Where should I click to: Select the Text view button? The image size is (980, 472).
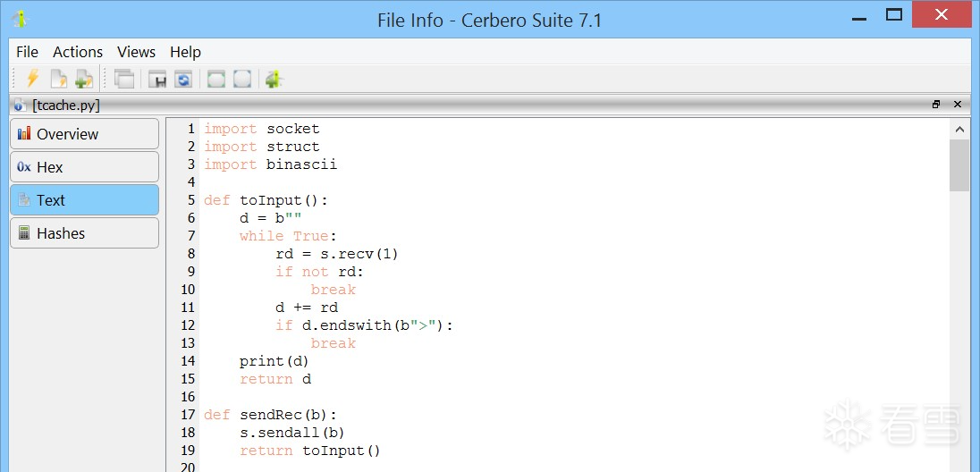coord(84,200)
